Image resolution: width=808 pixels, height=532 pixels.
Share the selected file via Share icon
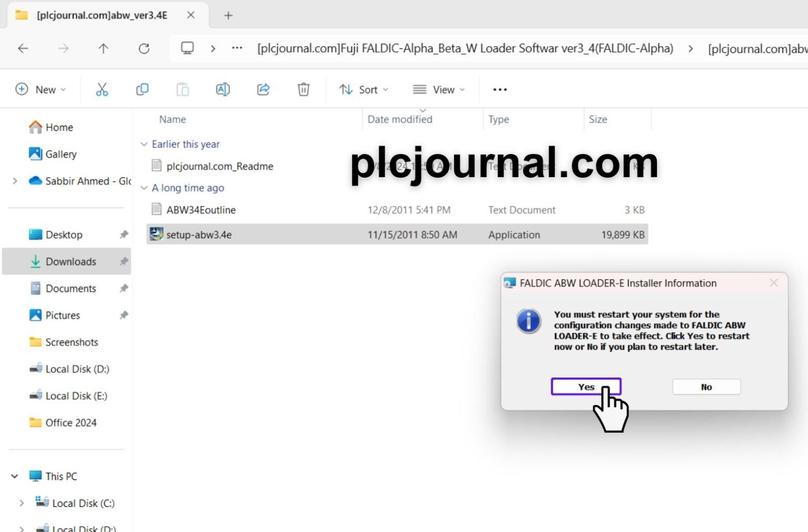point(263,89)
